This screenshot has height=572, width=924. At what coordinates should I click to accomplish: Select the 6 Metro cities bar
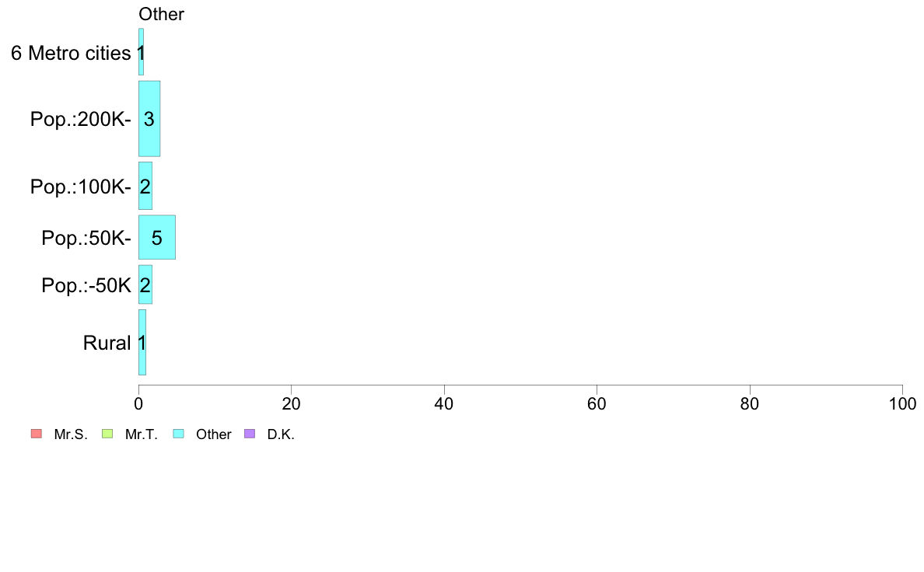pos(141,52)
